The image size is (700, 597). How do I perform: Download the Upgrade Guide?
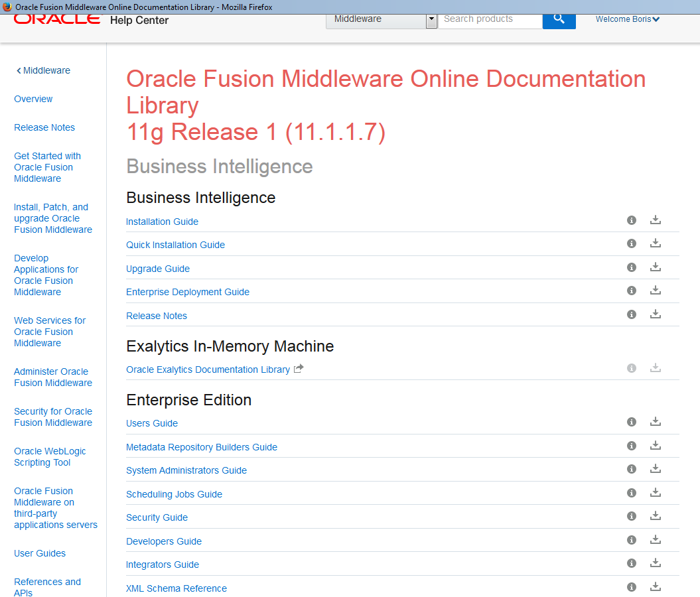click(x=656, y=267)
